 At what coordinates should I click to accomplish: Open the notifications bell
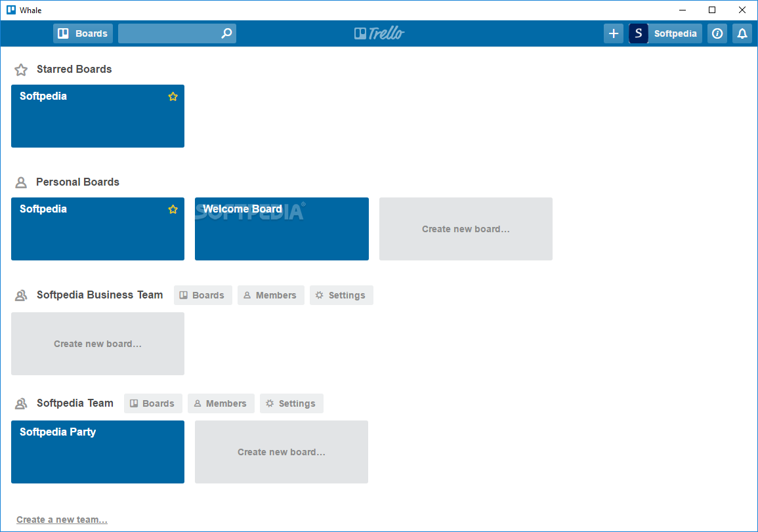[742, 33]
